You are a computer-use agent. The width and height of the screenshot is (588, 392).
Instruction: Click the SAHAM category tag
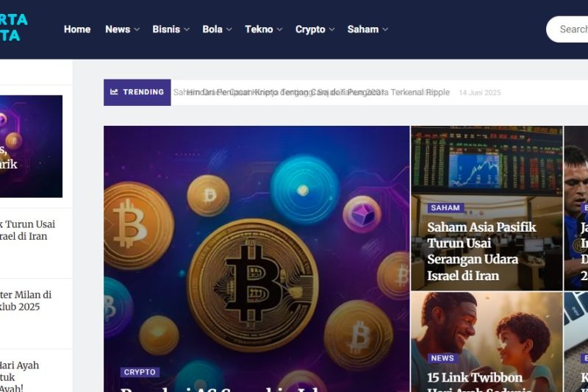(x=445, y=208)
